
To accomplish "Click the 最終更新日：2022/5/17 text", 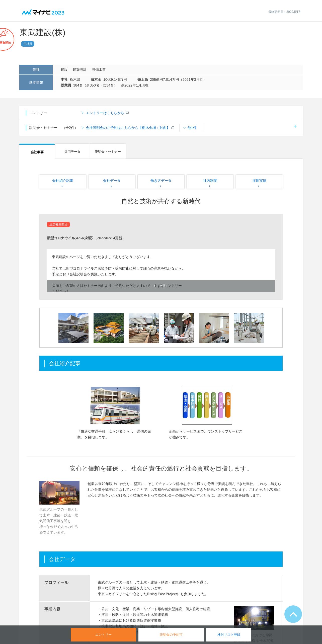I will point(284,12).
